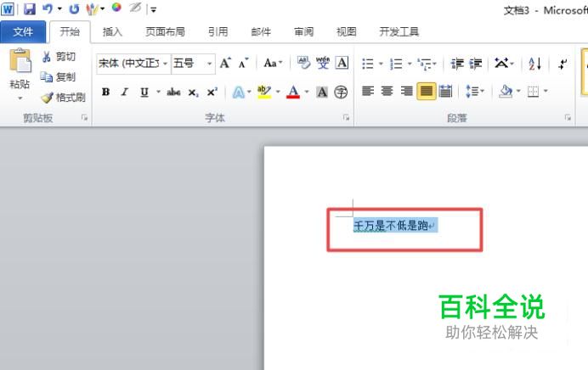The height and width of the screenshot is (370, 588).
Task: Open the 段落 paragraph dialog launcher
Action: pyautogui.click(x=568, y=118)
